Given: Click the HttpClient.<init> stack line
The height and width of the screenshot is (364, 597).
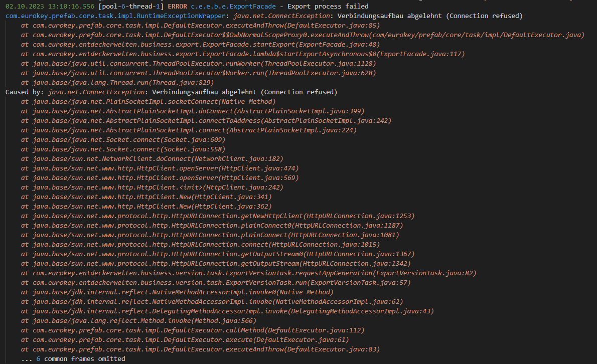Looking at the screenshot, I should [x=152, y=187].
